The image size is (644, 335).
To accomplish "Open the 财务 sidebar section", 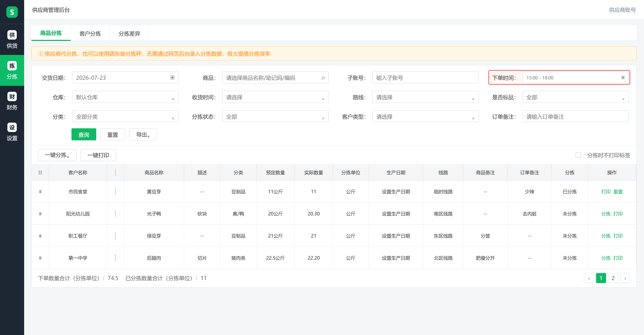I will 12,101.
